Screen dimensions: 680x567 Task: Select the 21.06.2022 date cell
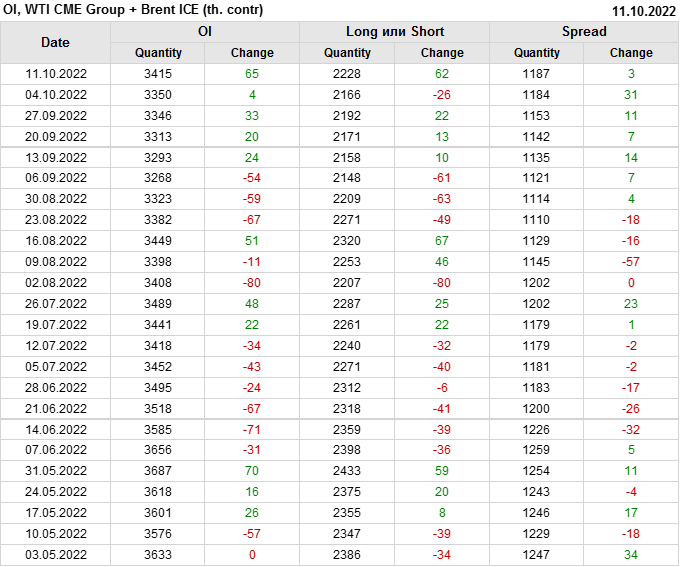pyautogui.click(x=56, y=408)
